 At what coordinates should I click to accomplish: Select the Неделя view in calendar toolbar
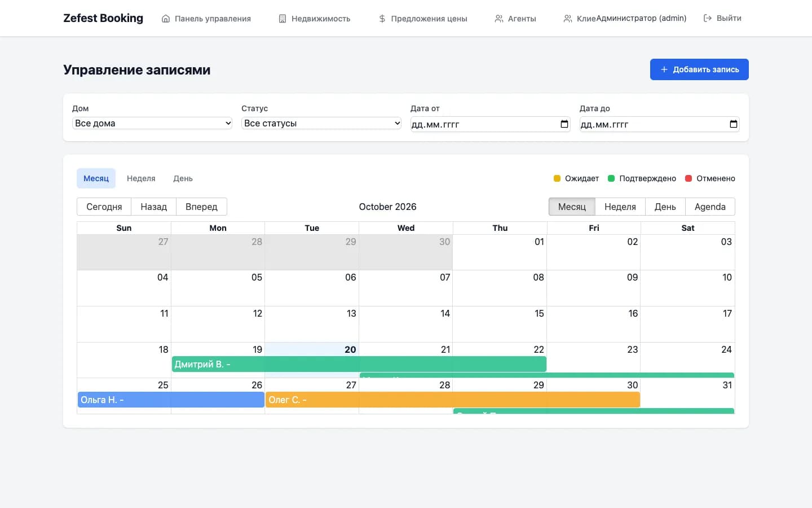620,207
